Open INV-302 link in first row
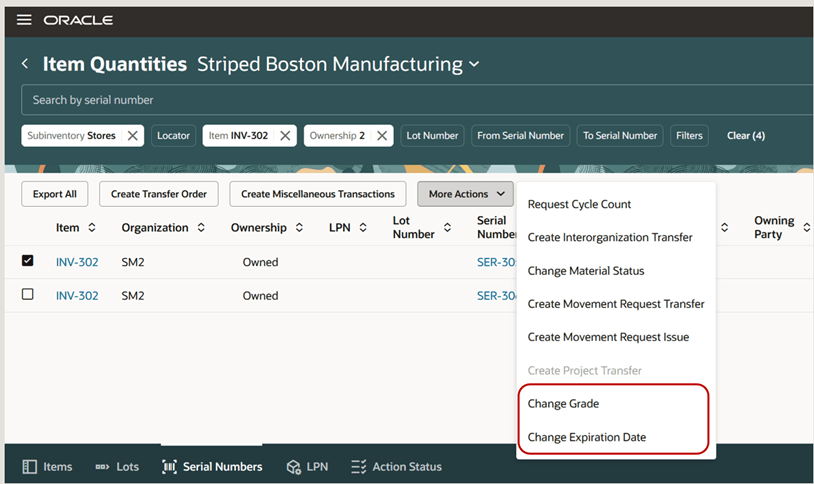The width and height of the screenshot is (814, 484). point(77,262)
